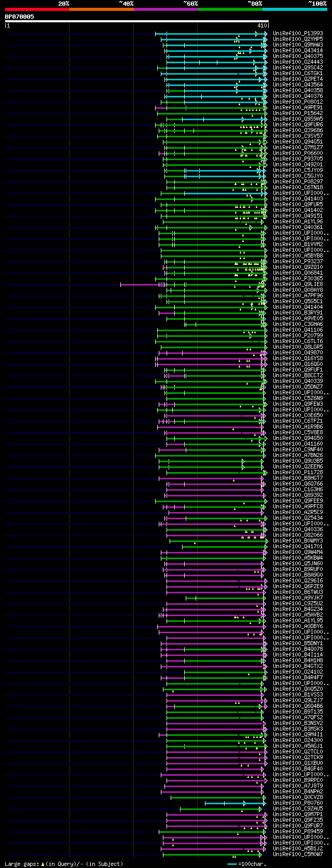Select the UniRef100_Q5JN60 label
Screen dimensions: 332x868
pos(298,564)
